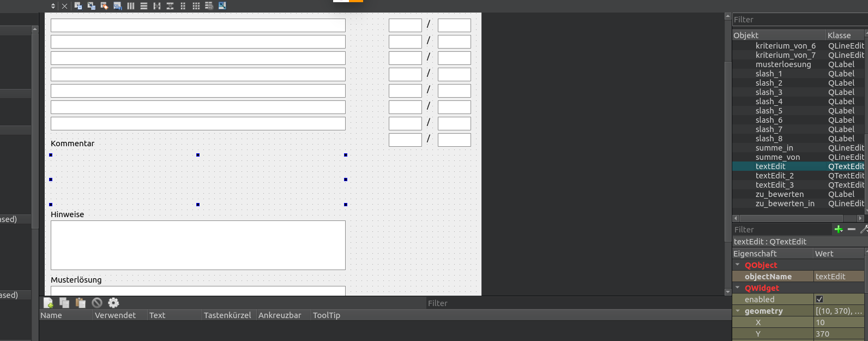Select slash_5 in object tree
The height and width of the screenshot is (341, 868).
[x=769, y=111]
